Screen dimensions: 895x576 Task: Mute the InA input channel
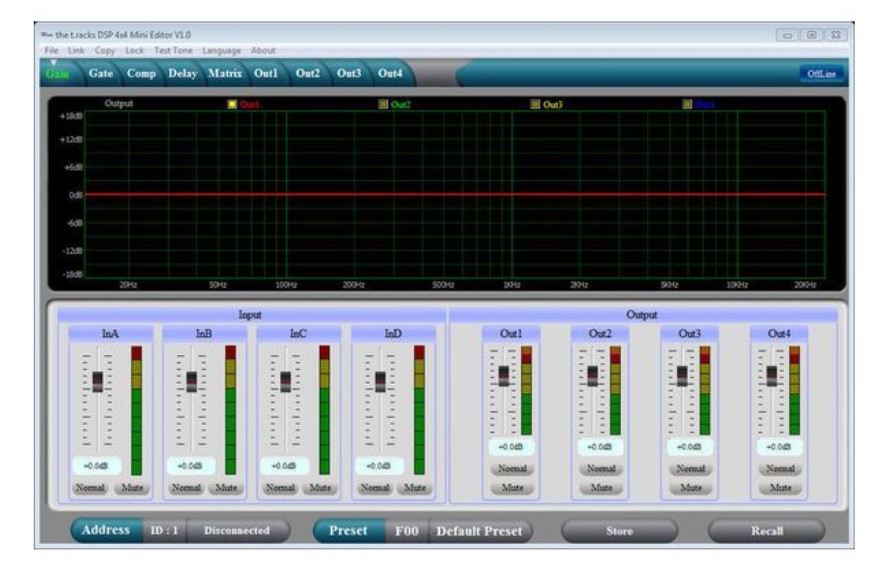[x=132, y=488]
